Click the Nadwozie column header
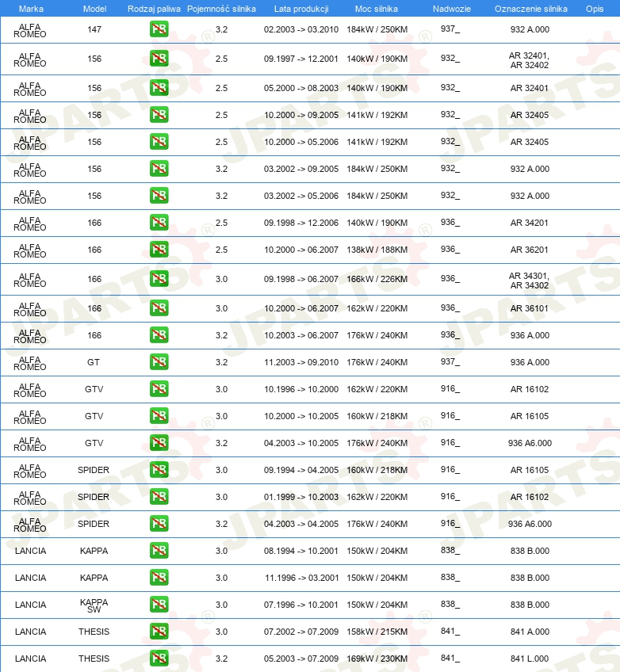 [x=451, y=9]
